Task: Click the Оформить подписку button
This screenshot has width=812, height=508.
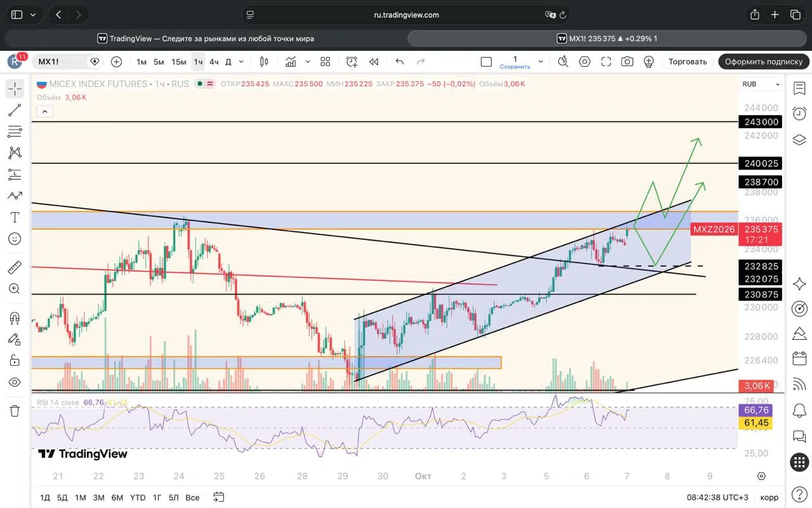Action: pos(764,62)
